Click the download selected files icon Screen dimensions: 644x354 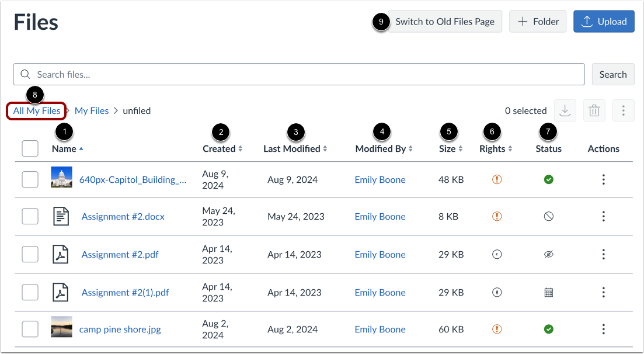coord(565,110)
